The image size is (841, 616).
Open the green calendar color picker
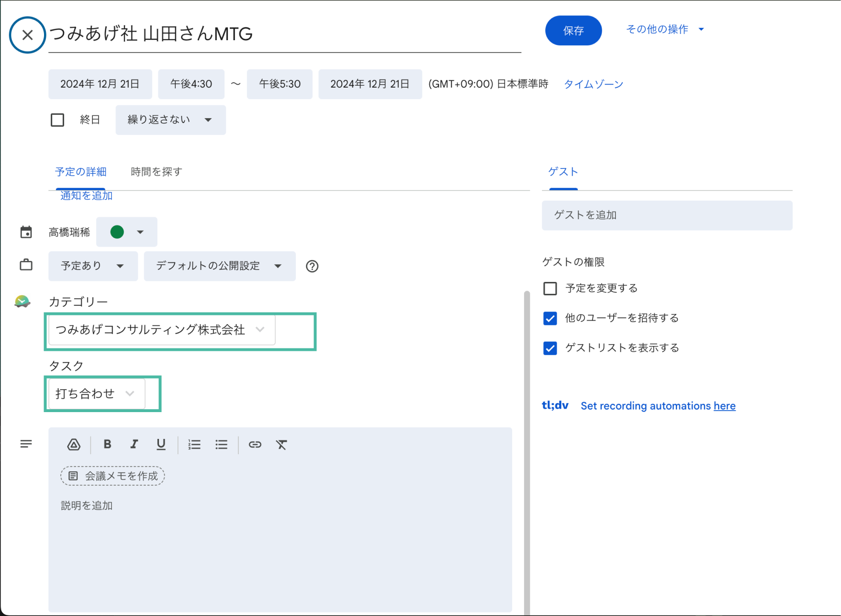126,232
